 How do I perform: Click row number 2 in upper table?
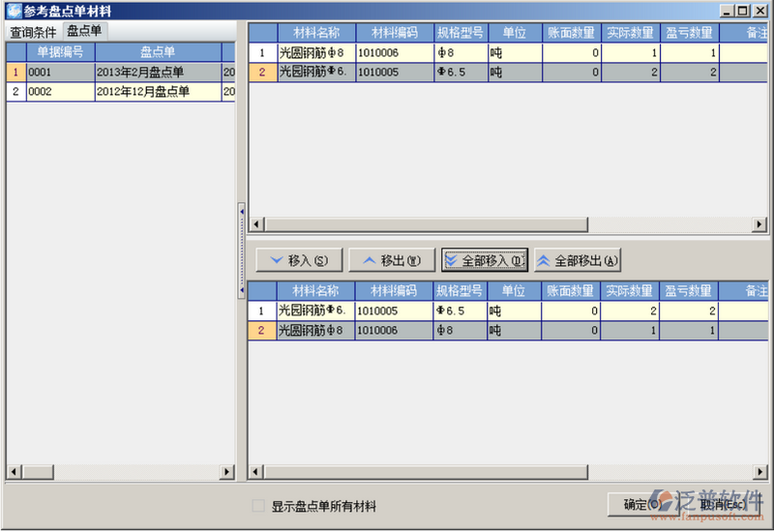262,72
